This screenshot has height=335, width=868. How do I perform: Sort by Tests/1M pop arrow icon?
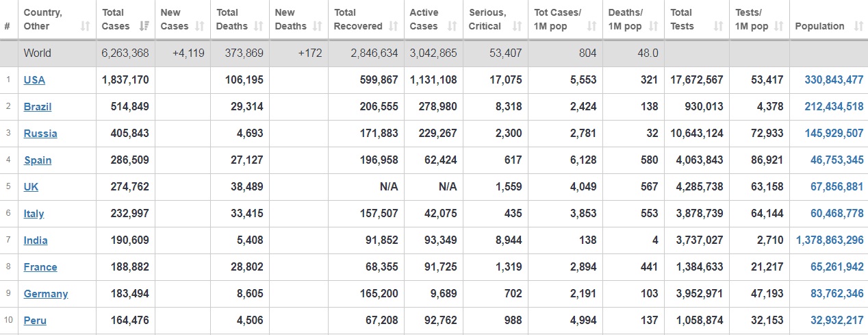click(x=778, y=26)
